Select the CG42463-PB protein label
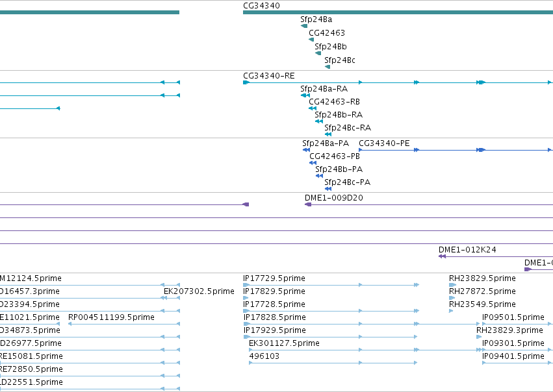 pyautogui.click(x=335, y=156)
